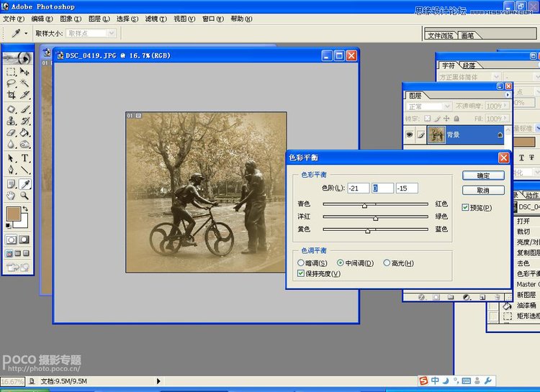
Task: Select the Hand tool
Action: pyautogui.click(x=11, y=195)
